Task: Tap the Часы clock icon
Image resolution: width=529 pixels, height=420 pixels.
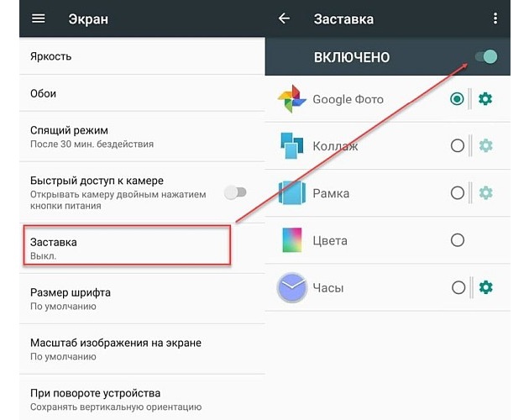Action: pyautogui.click(x=292, y=287)
